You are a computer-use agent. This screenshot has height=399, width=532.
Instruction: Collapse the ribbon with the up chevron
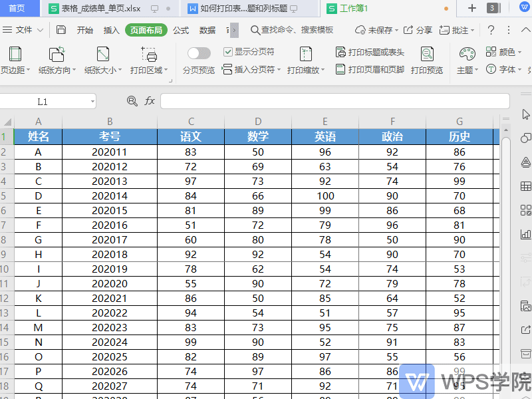click(525, 30)
